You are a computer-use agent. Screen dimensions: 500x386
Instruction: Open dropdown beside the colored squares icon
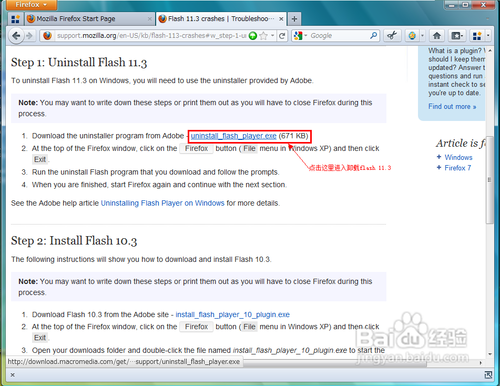[488, 35]
